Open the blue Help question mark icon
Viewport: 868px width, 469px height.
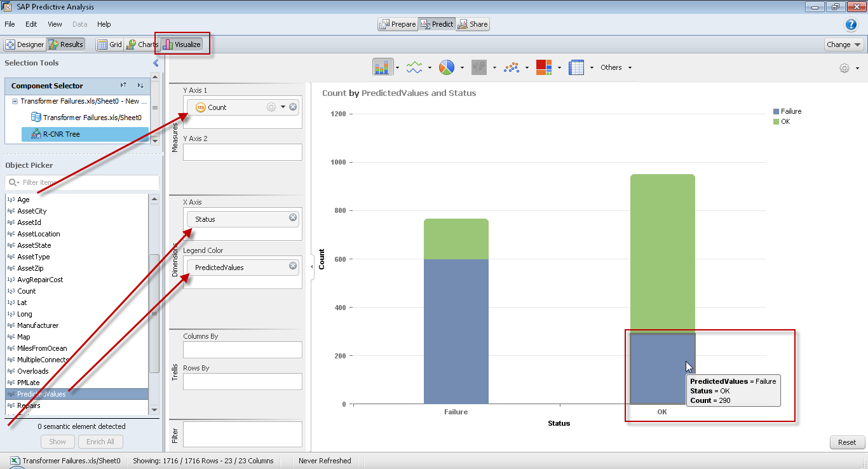pyautogui.click(x=851, y=25)
